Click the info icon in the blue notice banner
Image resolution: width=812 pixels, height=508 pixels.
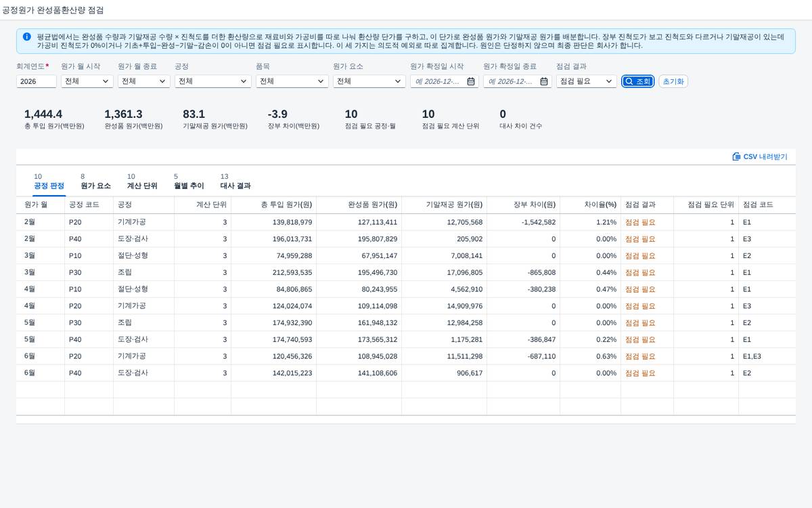coord(26,37)
